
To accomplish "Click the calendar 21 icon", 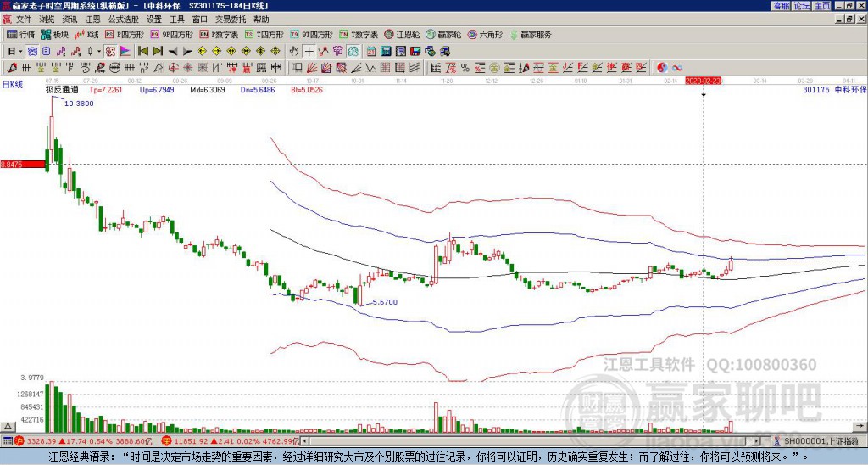I will (371, 52).
